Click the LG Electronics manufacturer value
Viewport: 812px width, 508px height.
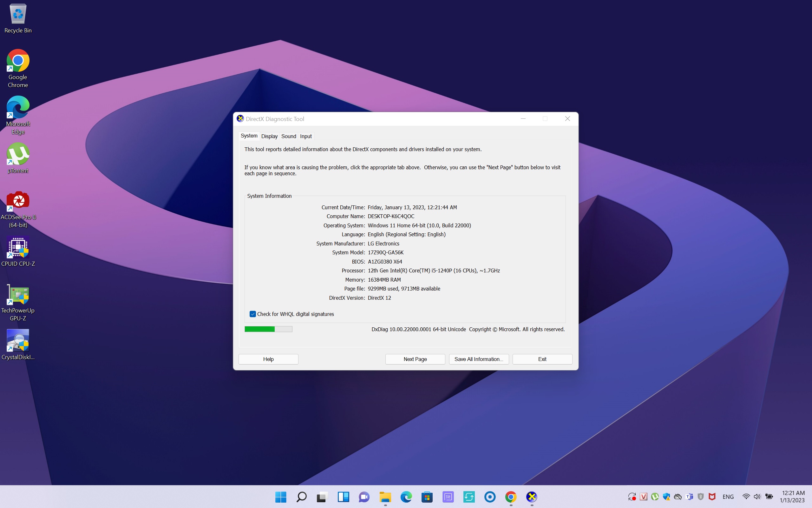(x=383, y=244)
